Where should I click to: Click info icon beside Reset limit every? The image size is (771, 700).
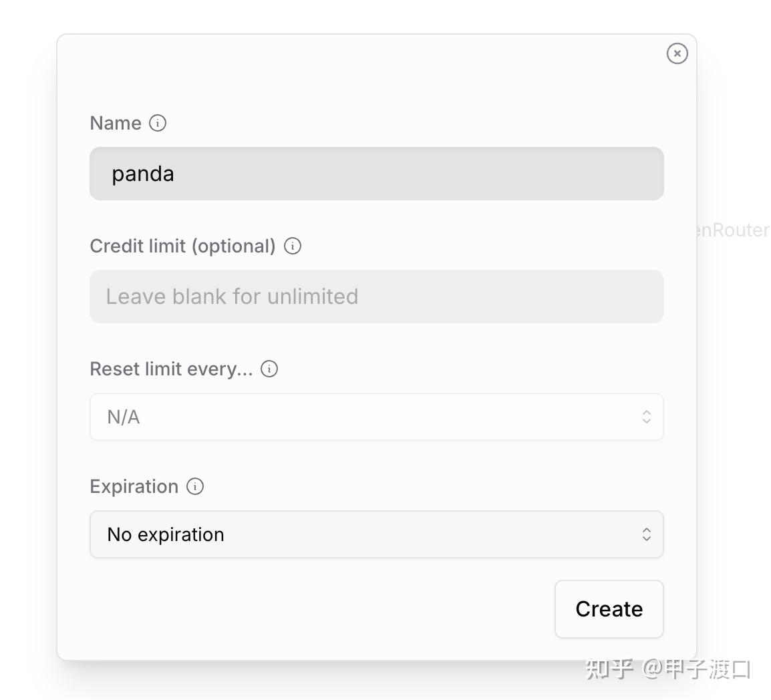[269, 369]
